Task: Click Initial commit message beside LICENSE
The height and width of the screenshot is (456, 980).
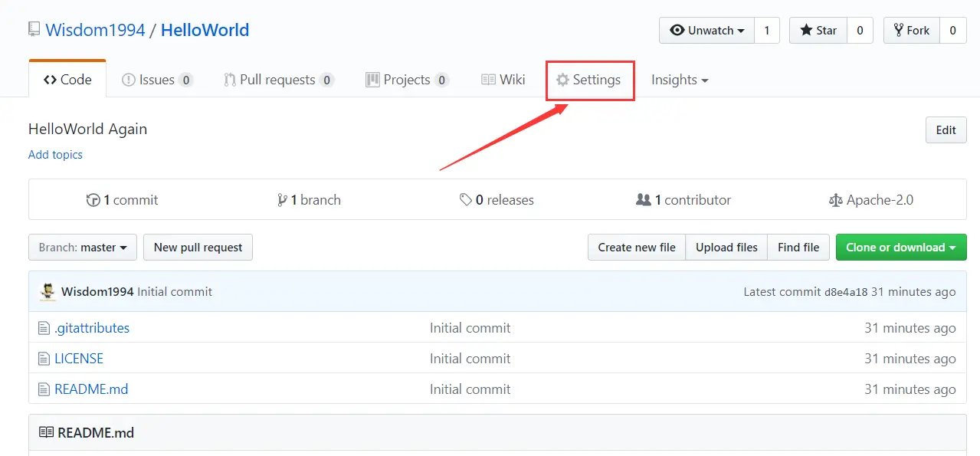Action: [470, 359]
